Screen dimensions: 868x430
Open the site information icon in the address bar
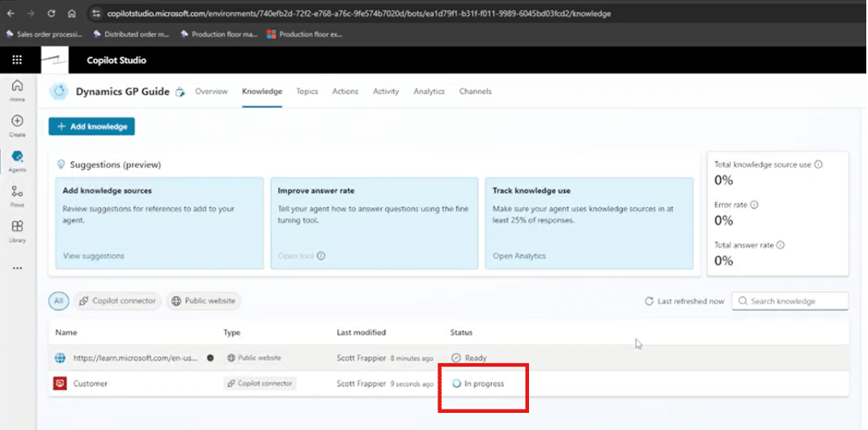click(x=97, y=14)
